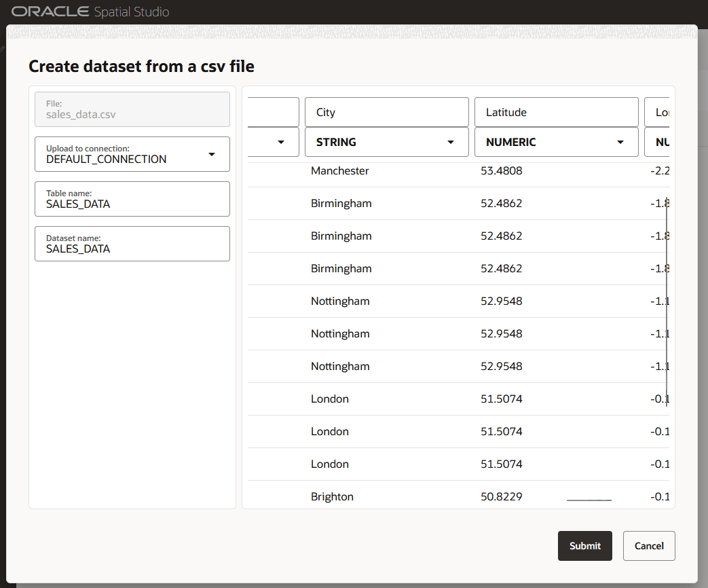Viewport: 708px width, 588px height.
Task: Select the Brighton row in preview table
Action: tap(458, 497)
